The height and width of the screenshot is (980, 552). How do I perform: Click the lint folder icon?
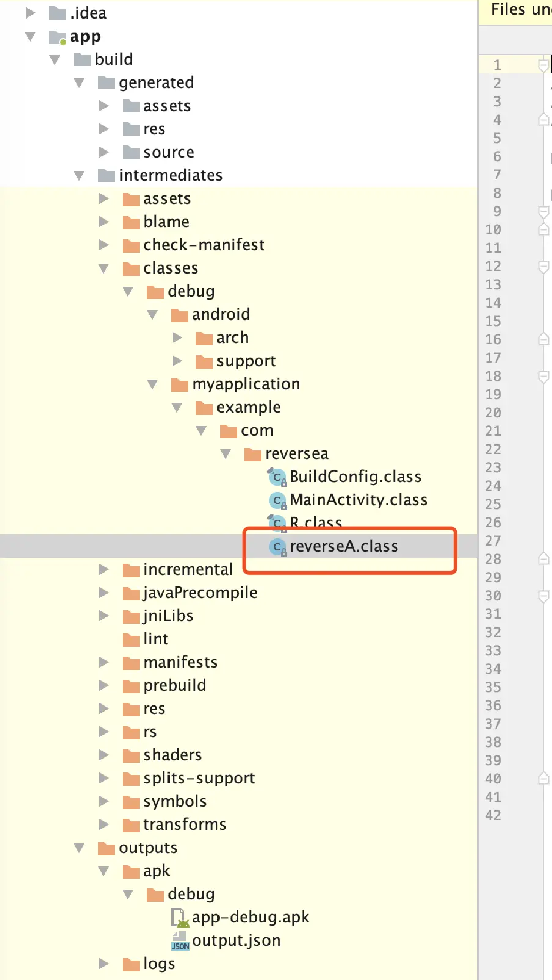click(131, 639)
